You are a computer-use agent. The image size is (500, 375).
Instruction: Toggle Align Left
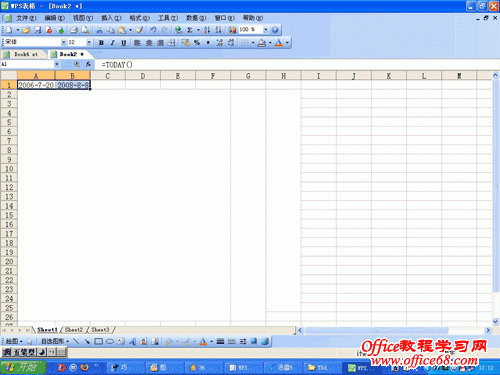(137, 43)
